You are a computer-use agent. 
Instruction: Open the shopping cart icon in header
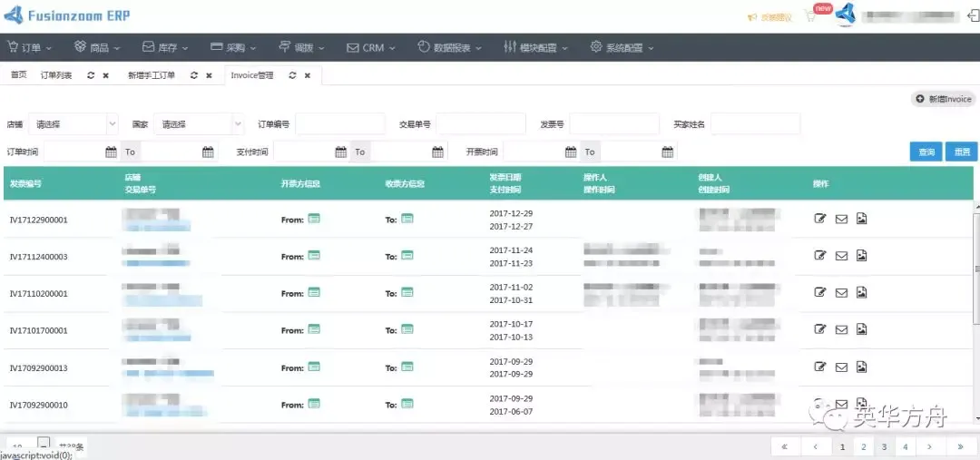[x=810, y=17]
